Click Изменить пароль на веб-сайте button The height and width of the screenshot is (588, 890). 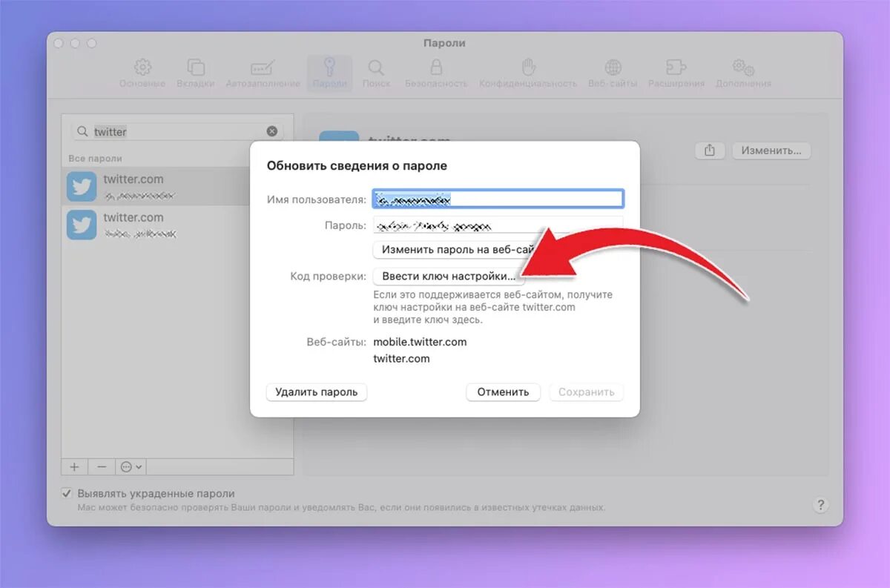pyautogui.click(x=454, y=250)
